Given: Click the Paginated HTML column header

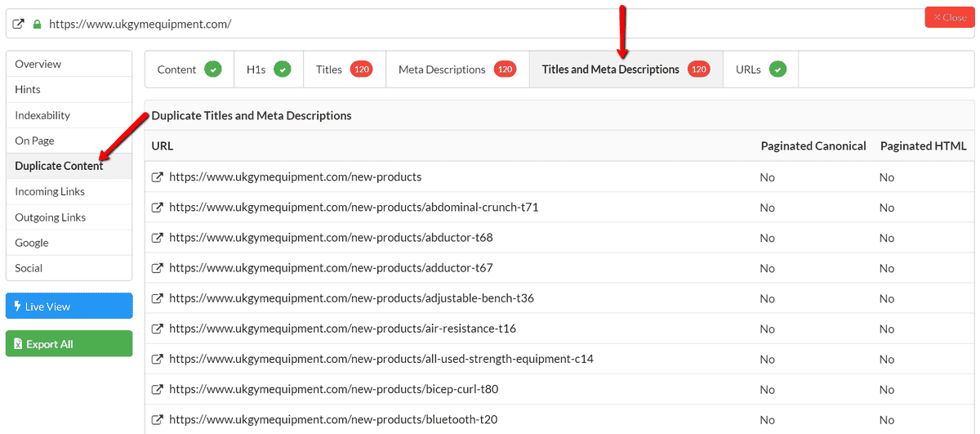Looking at the screenshot, I should click(923, 146).
